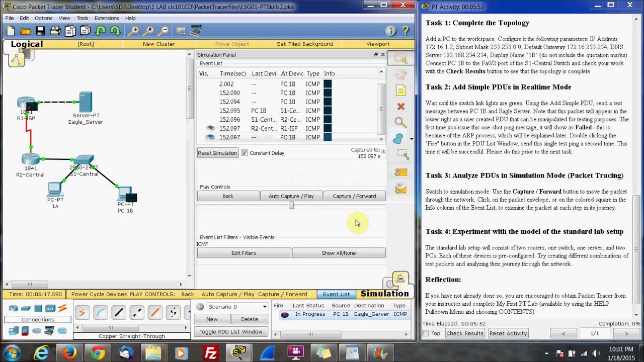The width and height of the screenshot is (644, 362).
Task: Click the New file toolbar icon
Action: 11,31
